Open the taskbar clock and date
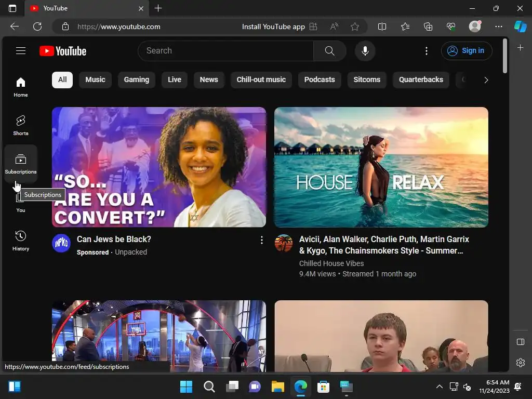532x399 pixels. [495, 387]
